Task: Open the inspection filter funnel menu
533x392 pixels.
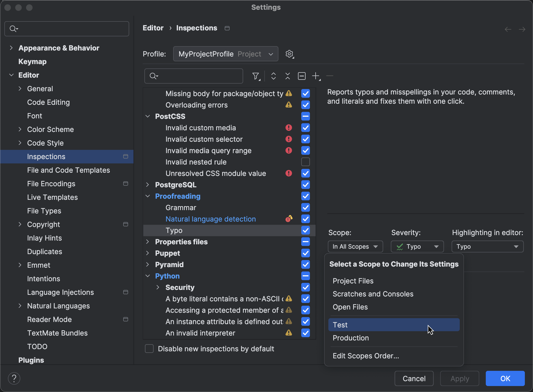Action: click(256, 76)
